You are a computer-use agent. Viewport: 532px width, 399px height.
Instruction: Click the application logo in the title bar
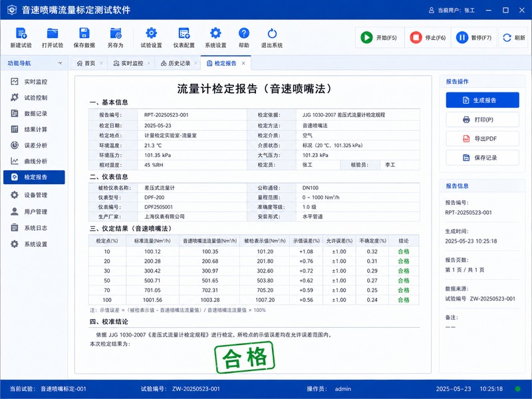[x=12, y=10]
